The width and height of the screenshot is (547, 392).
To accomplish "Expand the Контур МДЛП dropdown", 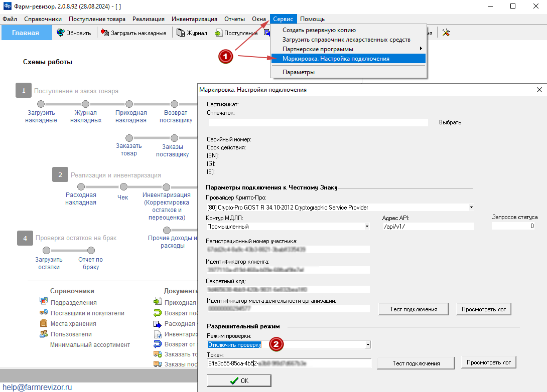I will (367, 227).
